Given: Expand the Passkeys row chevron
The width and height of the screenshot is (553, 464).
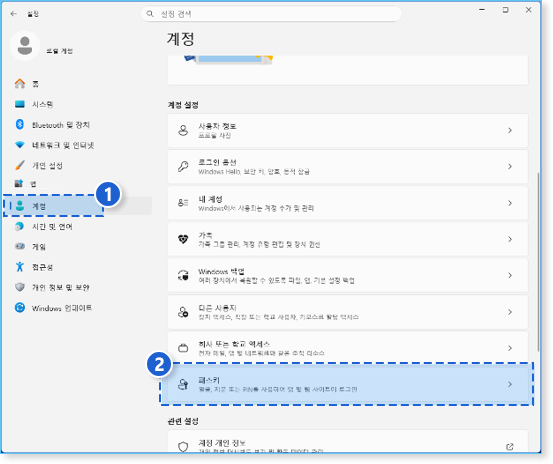Looking at the screenshot, I should (x=510, y=384).
